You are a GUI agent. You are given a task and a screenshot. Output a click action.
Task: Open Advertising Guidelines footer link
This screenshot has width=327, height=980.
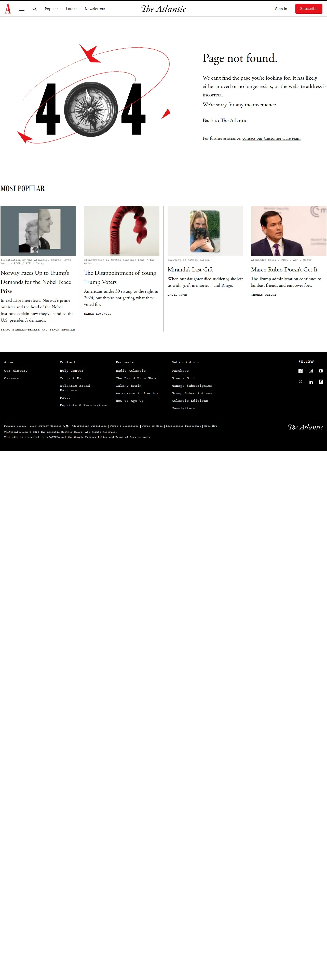pos(89,426)
